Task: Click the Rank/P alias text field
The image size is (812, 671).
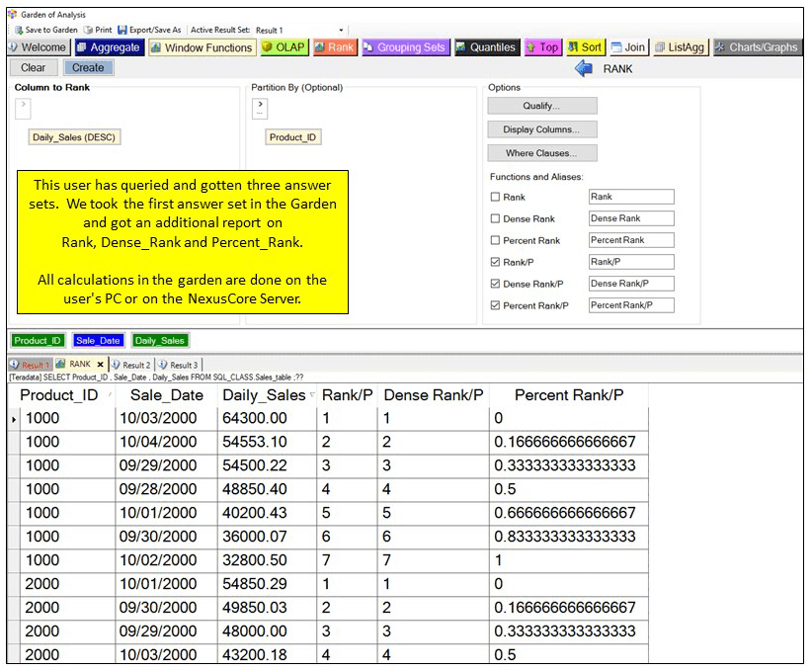Action: coord(630,263)
